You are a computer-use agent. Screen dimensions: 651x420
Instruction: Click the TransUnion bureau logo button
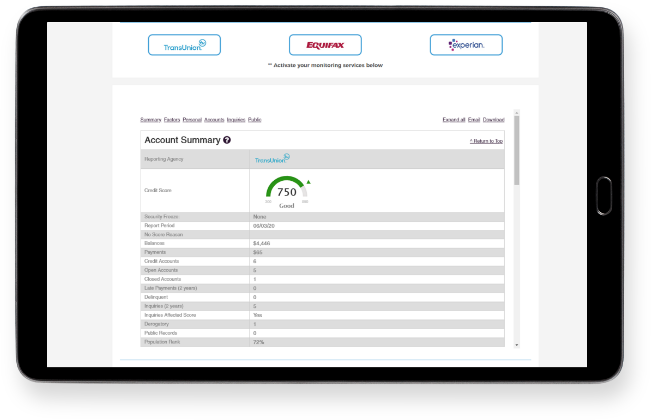point(184,45)
